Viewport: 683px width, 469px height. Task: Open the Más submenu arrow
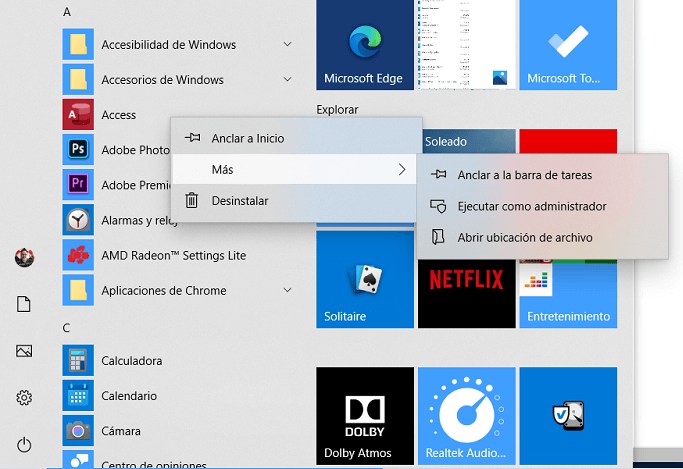pos(402,169)
